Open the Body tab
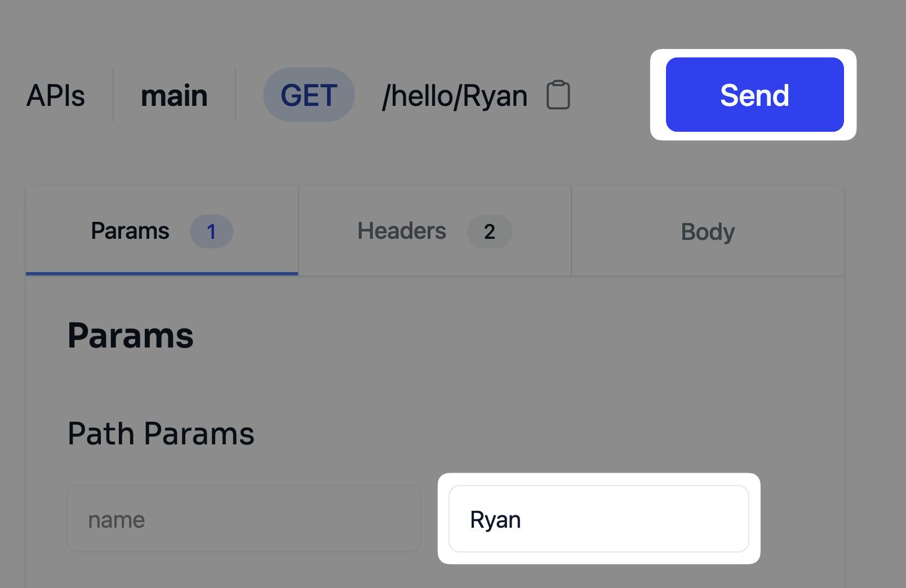The image size is (906, 588). 707,231
